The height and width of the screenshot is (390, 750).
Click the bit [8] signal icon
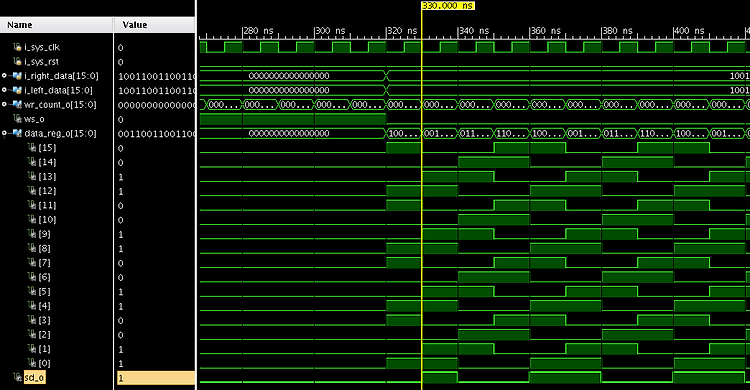point(32,248)
